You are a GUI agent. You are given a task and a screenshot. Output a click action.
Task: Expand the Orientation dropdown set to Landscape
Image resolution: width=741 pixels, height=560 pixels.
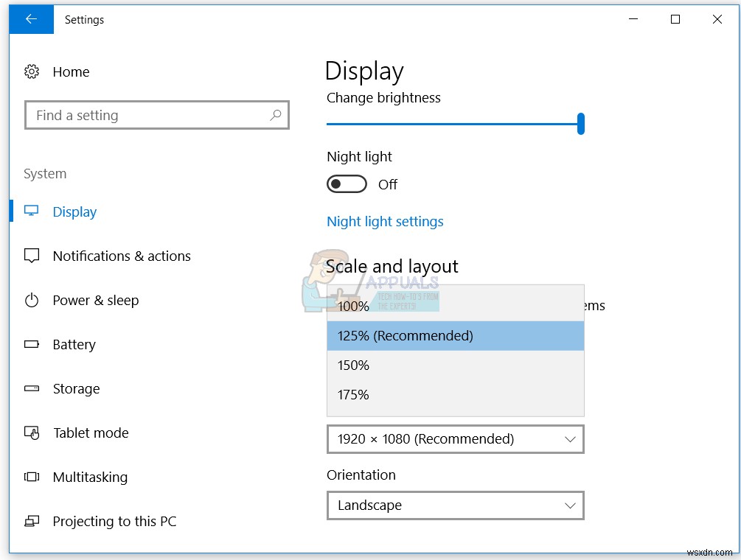click(x=455, y=505)
